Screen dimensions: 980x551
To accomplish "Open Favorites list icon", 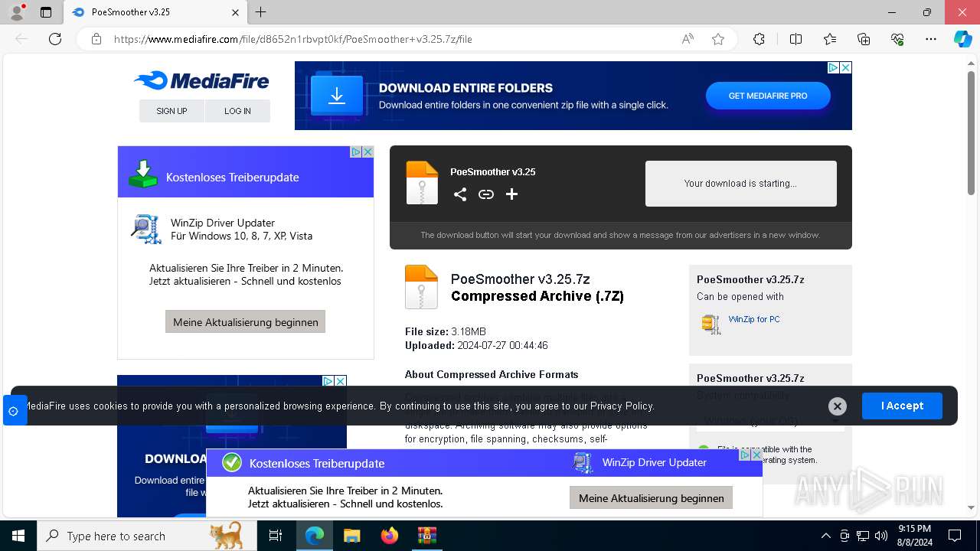I will coord(830,39).
